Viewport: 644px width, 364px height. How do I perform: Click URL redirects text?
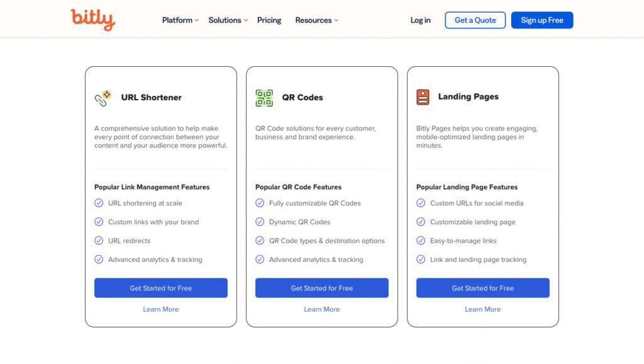[130, 241]
